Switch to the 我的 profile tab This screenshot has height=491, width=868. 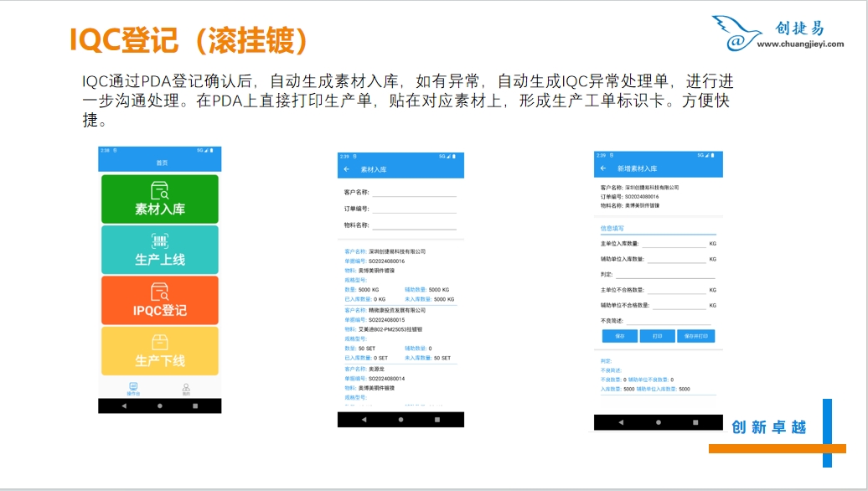(186, 389)
